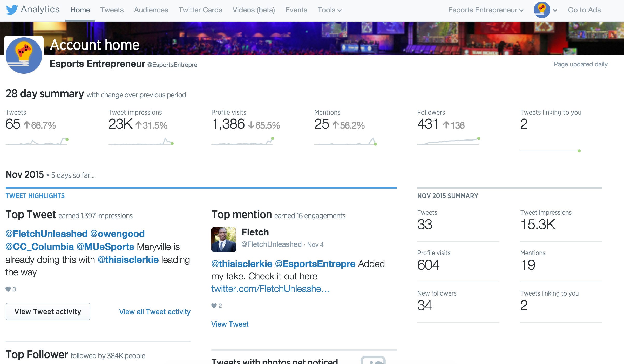Open @CC_Columbia mention link
624x364 pixels.
click(x=40, y=247)
